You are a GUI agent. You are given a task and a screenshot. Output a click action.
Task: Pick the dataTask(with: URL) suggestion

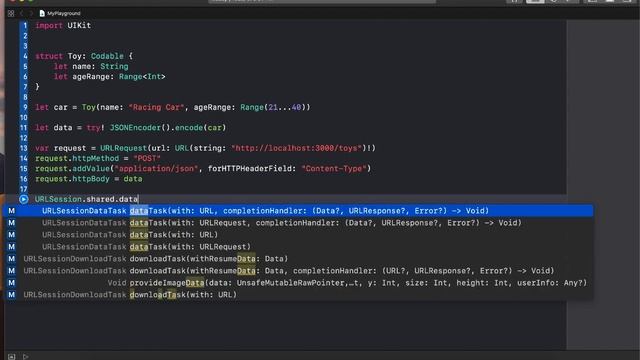tap(298, 235)
